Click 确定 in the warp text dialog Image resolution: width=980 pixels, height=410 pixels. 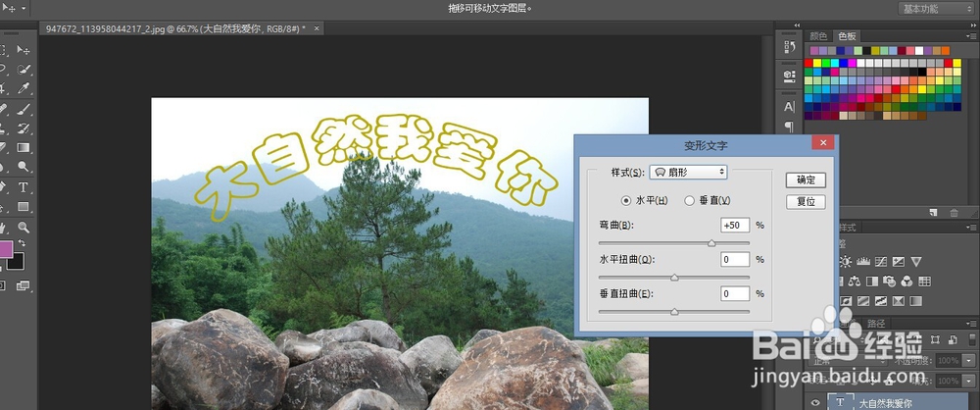pos(806,180)
